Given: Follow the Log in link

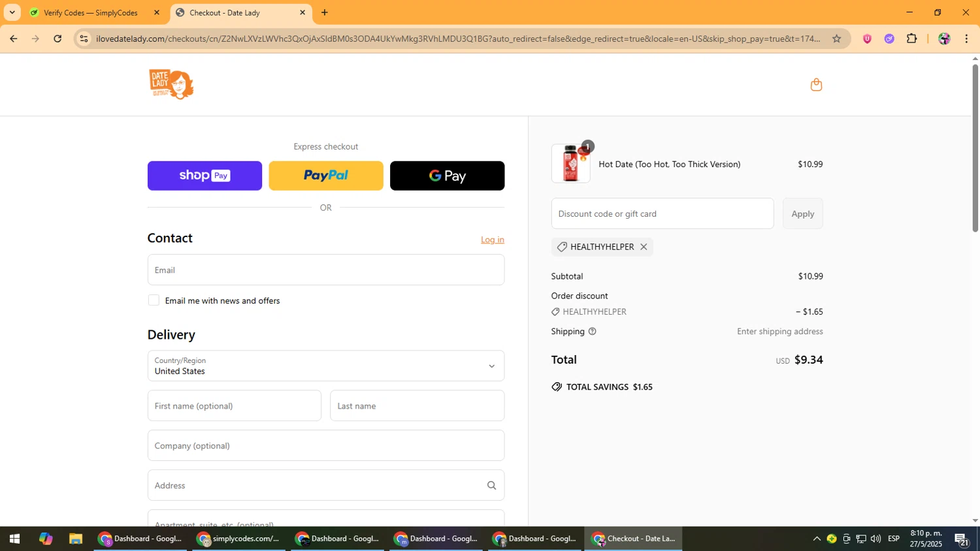Looking at the screenshot, I should point(493,240).
